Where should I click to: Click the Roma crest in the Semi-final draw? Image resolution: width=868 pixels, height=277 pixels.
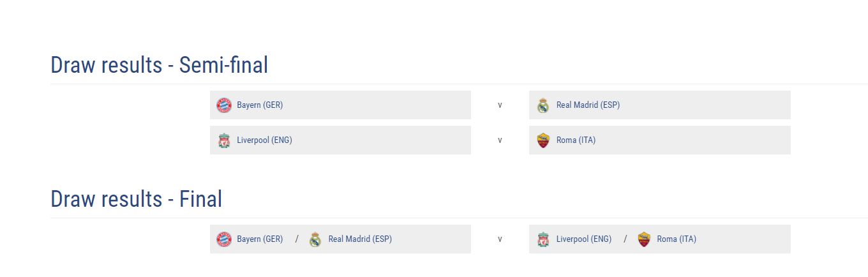(x=543, y=140)
